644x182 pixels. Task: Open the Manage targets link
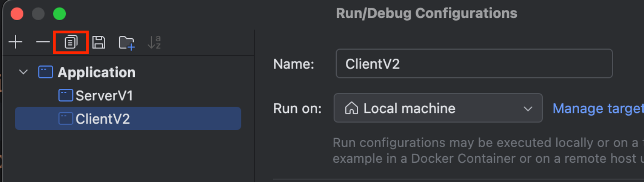597,108
